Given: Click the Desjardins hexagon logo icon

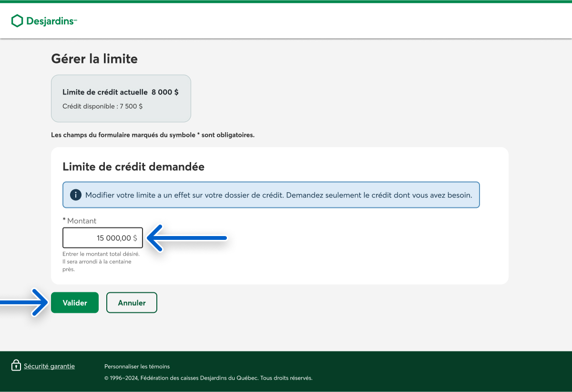Looking at the screenshot, I should pos(17,21).
